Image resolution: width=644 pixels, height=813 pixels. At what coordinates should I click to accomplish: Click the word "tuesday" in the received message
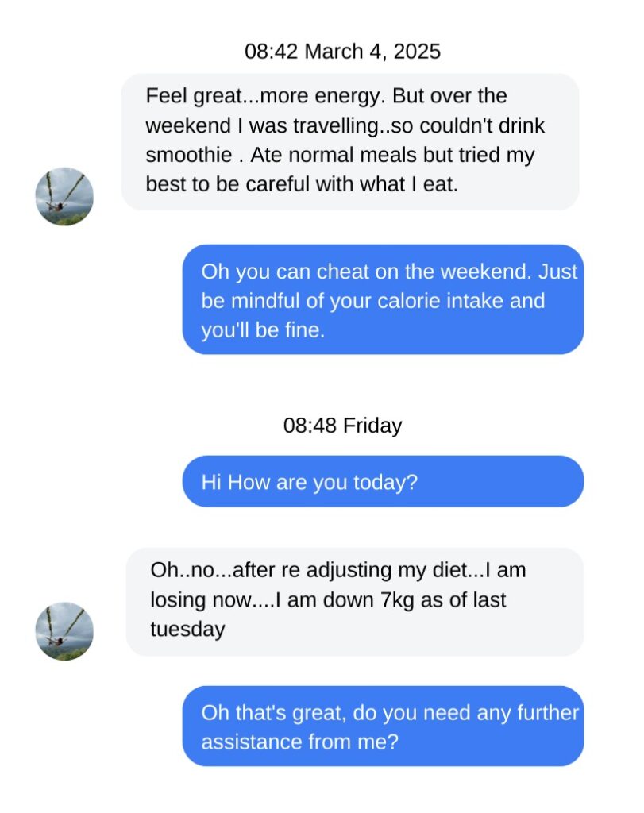click(187, 629)
